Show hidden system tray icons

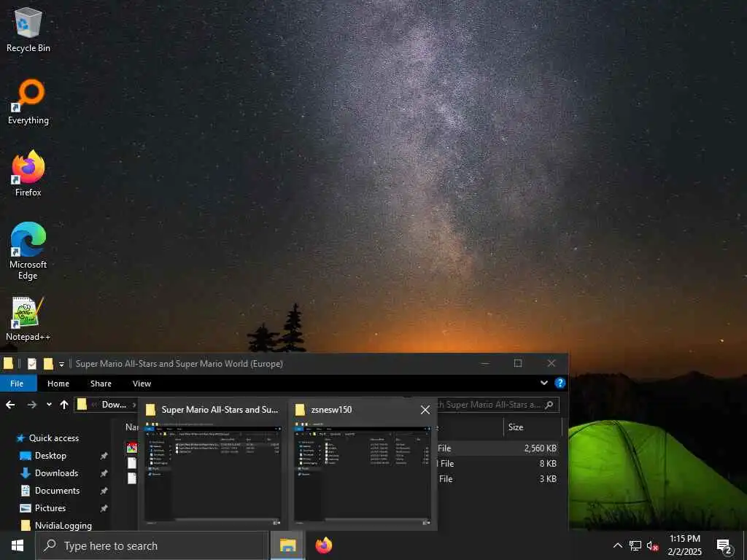[617, 545]
